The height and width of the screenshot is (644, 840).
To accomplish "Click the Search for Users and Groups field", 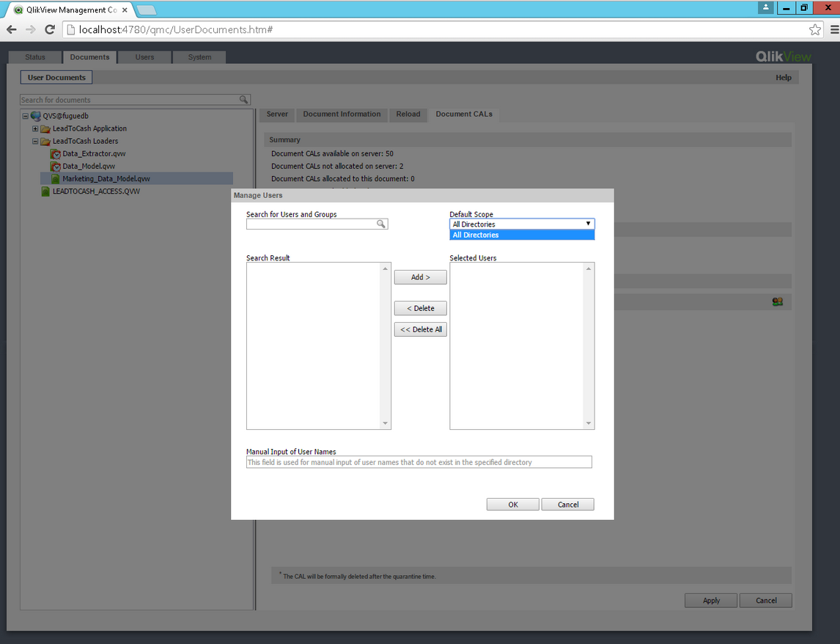I will (x=317, y=224).
